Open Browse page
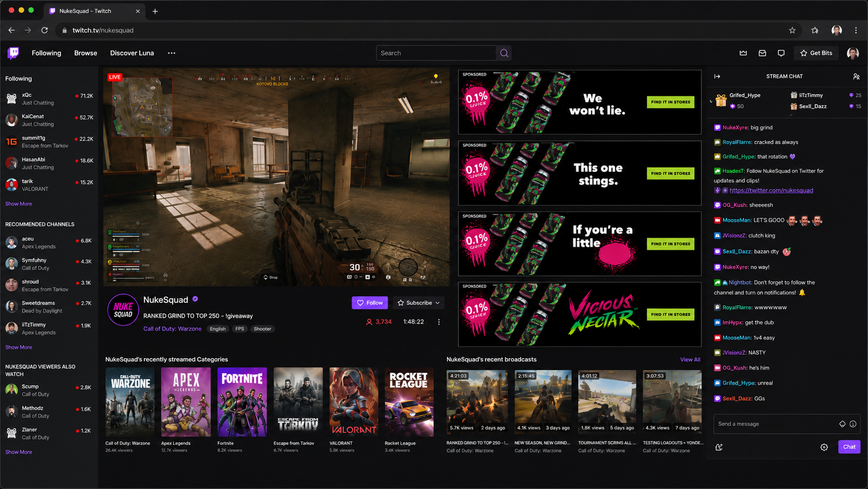Viewport: 868px width, 489px height. pos(86,53)
